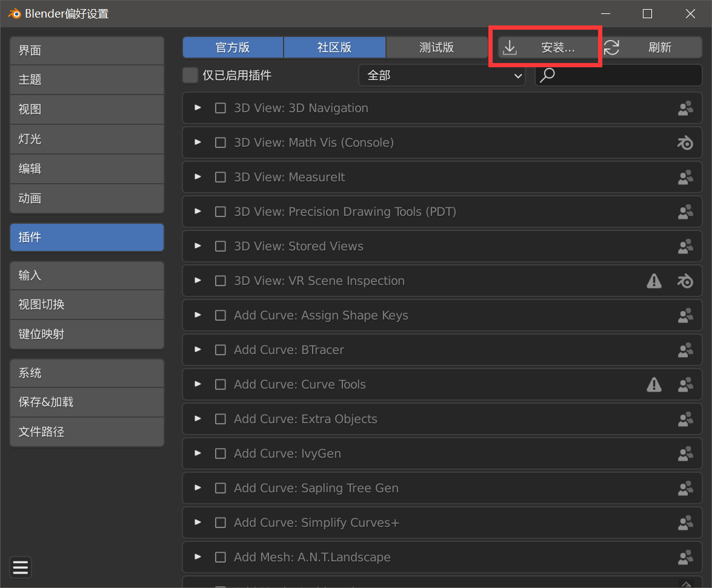
Task: Open the 保存&加载 section
Action: click(87, 402)
